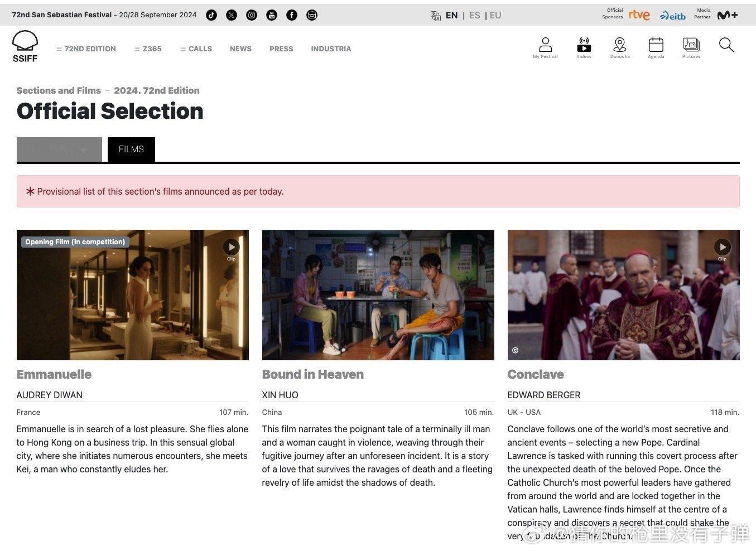756x551 pixels.
Task: Open the Emmanuelle film title link
Action: [x=54, y=374]
